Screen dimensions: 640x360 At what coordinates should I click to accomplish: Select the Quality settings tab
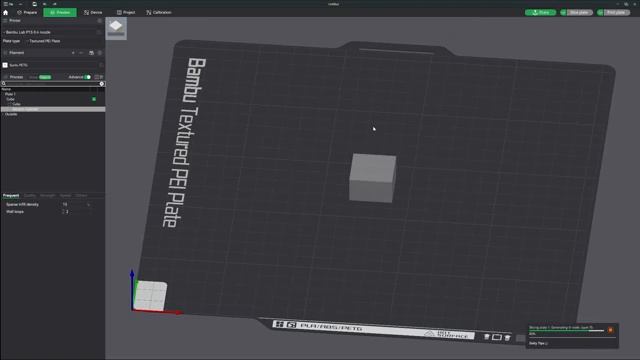pyautogui.click(x=30, y=196)
